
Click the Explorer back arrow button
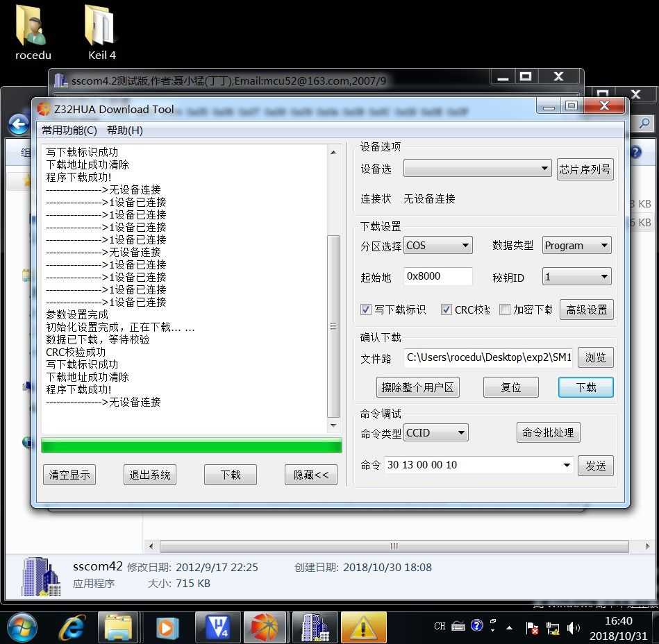19,124
